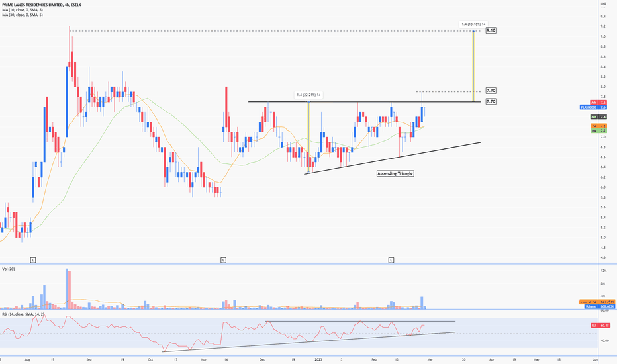Select the '1.4 (22.21%) 14' measurement label
Screen dimensions: 617x364
[308, 95]
